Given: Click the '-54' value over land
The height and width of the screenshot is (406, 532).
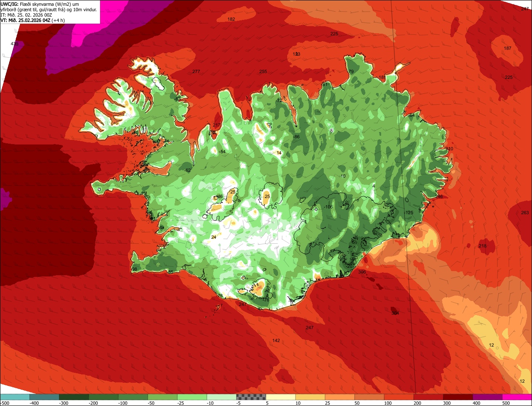Looking at the screenshot, I should click(x=222, y=152).
